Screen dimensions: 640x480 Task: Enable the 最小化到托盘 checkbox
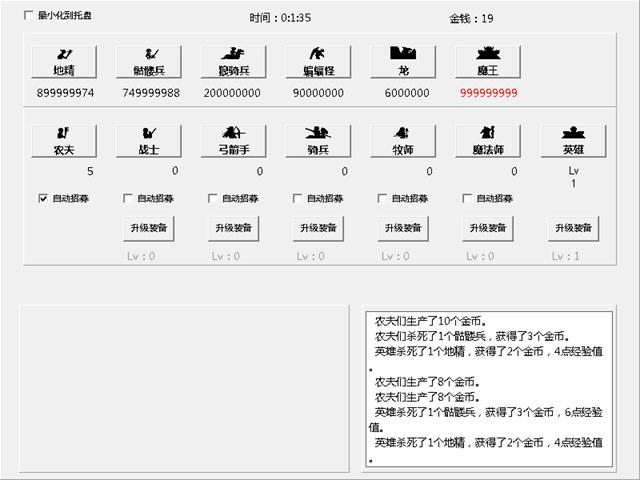pos(28,16)
